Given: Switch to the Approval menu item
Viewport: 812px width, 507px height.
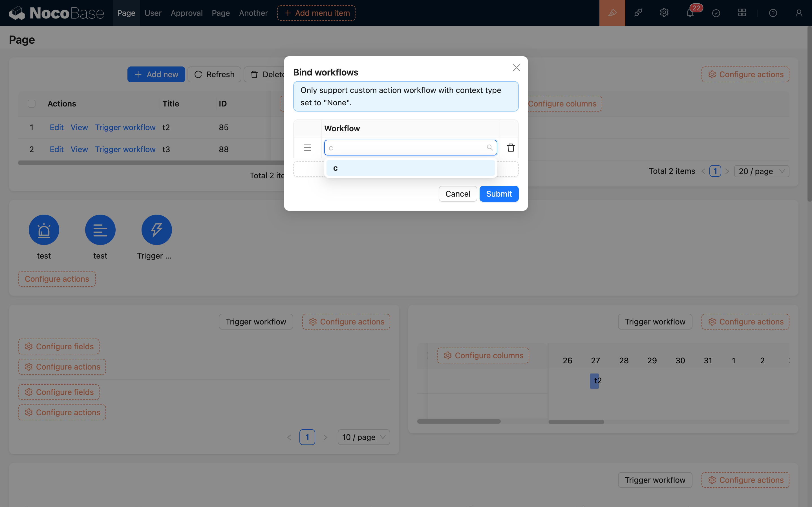Looking at the screenshot, I should click(187, 13).
